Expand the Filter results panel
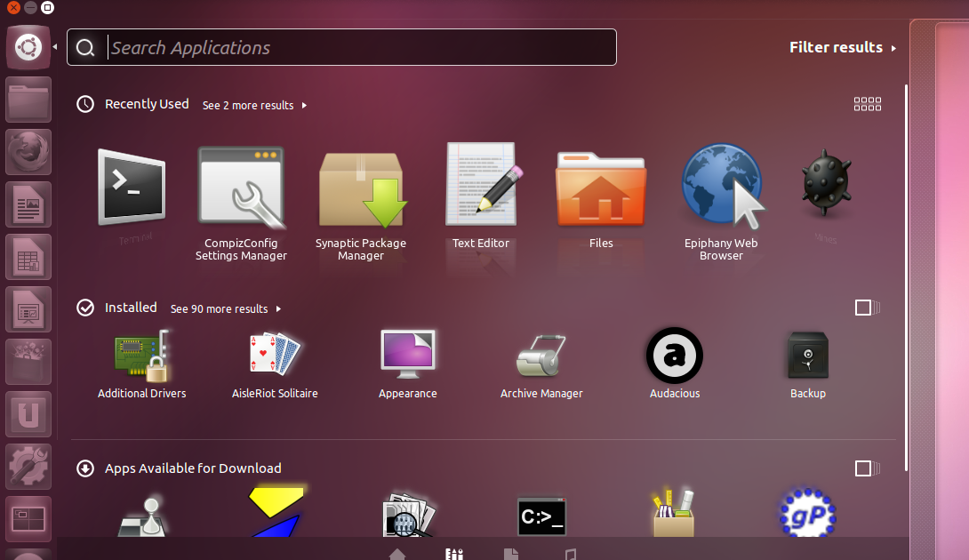 tap(841, 47)
